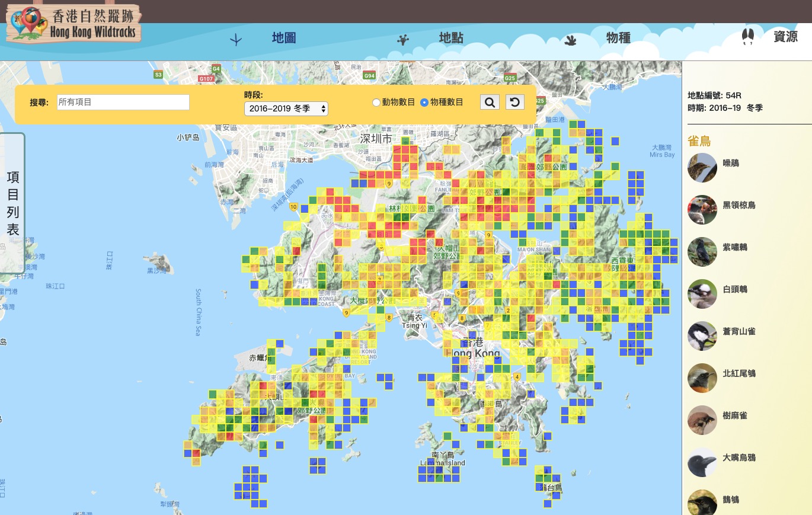This screenshot has height=515, width=812.
Task: Click the 蒼背山雀 bird thumbnail
Action: [x=702, y=335]
